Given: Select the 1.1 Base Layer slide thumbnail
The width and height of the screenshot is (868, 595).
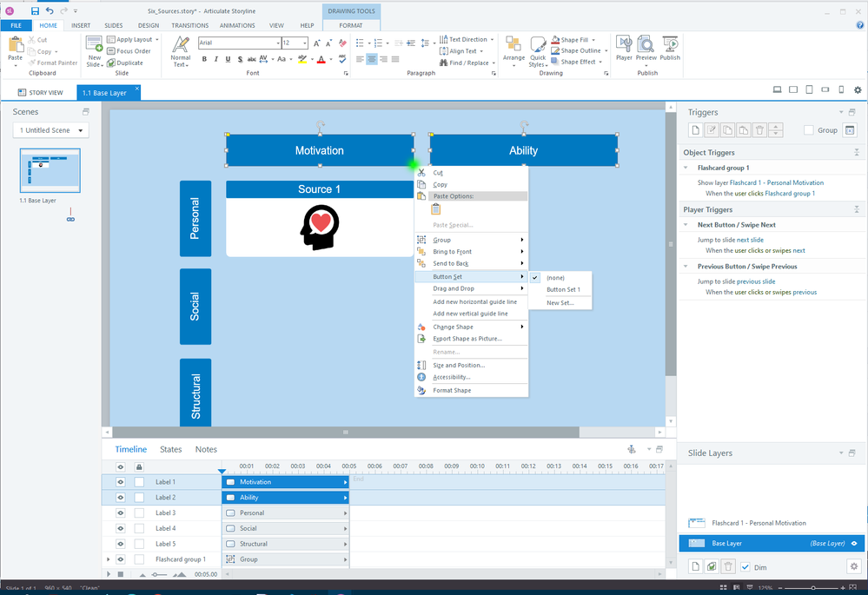Looking at the screenshot, I should [50, 170].
